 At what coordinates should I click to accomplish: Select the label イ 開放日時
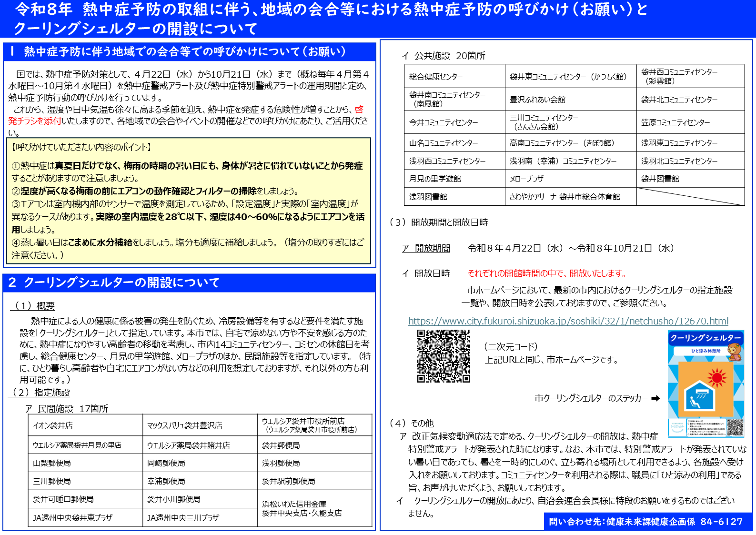click(x=426, y=273)
